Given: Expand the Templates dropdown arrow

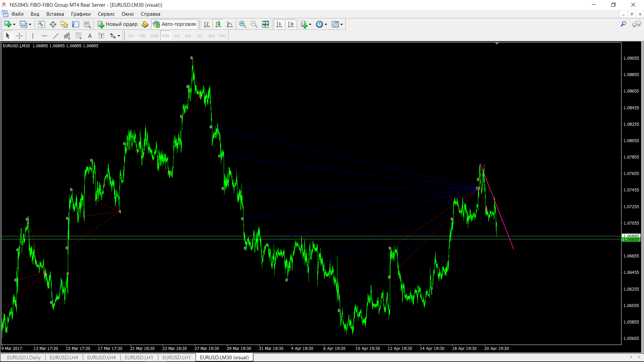Looking at the screenshot, I should [x=341, y=24].
